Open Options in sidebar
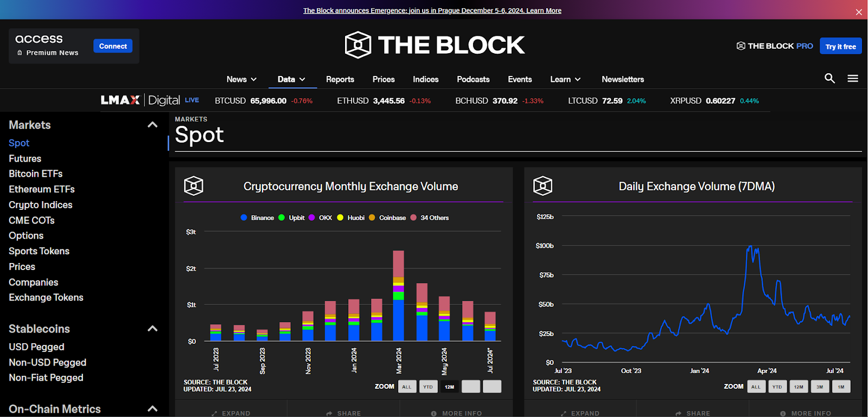 tap(26, 236)
